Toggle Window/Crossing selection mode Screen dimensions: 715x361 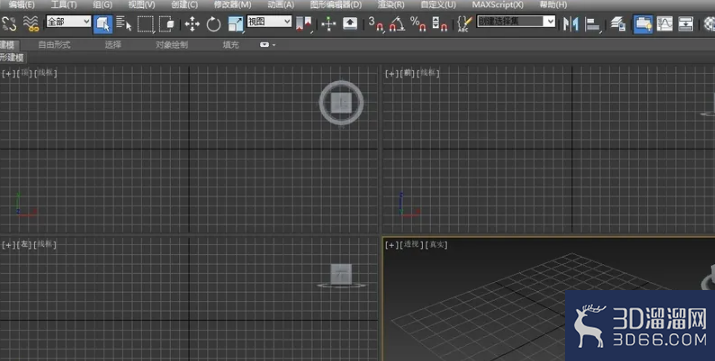(166, 24)
